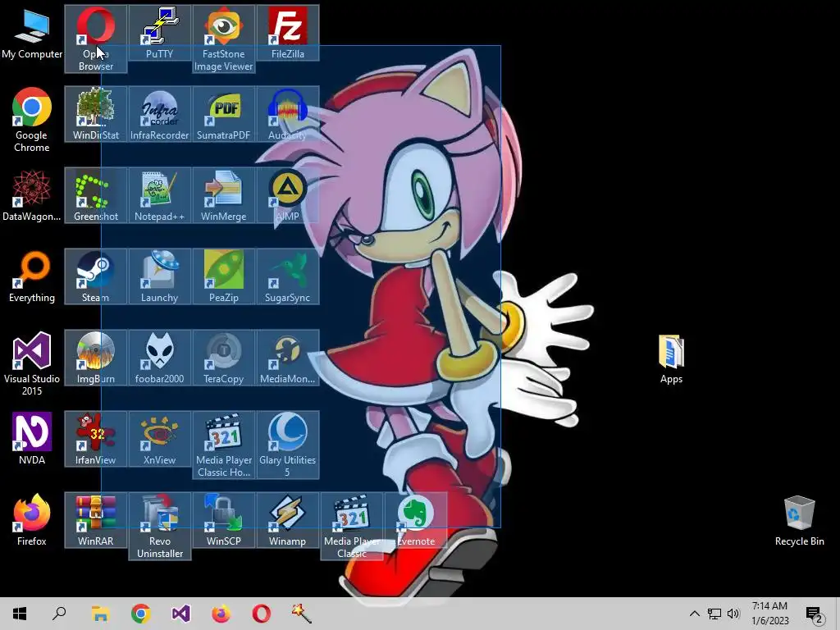This screenshot has width=840, height=630.
Task: Select the MediaMonkey desktop shortcut
Action: (288, 358)
